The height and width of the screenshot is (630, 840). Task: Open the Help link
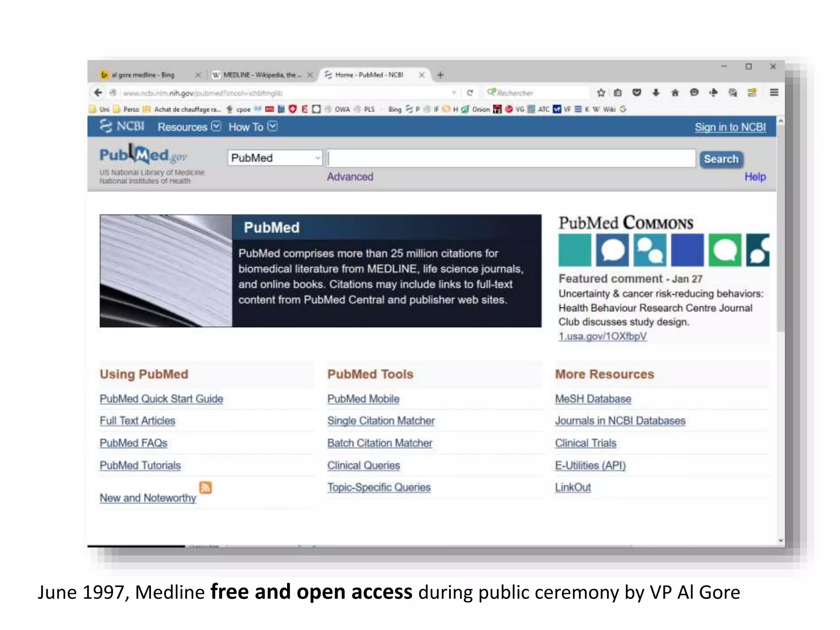point(755,177)
